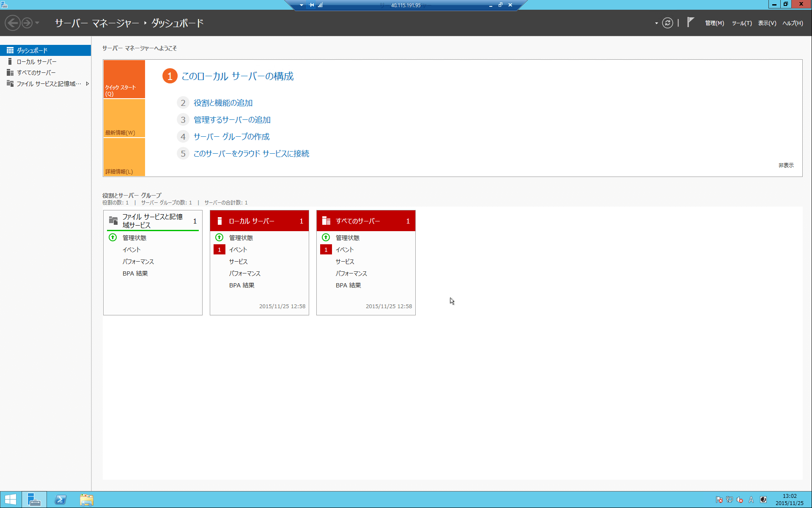This screenshot has height=508, width=812.
Task: Open BPA 結果 in すべてのサーバー tile
Action: point(348,285)
